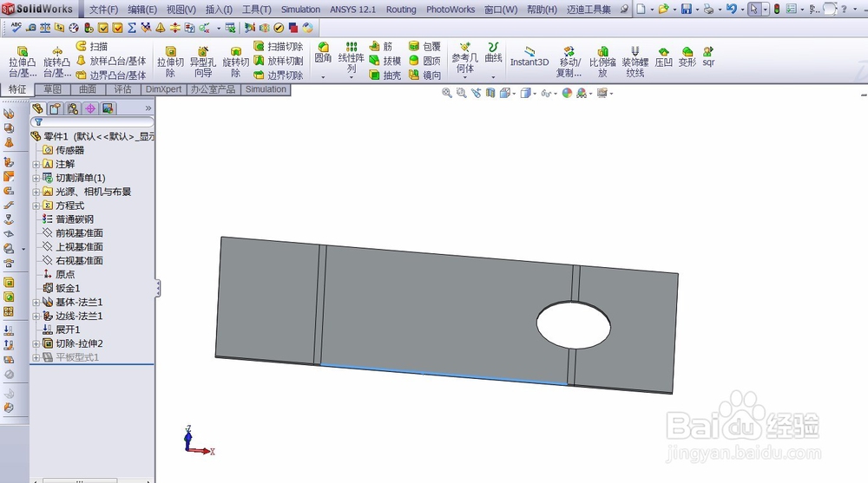
Task: Open the ConfigurationManager tab icon
Action: [x=73, y=108]
